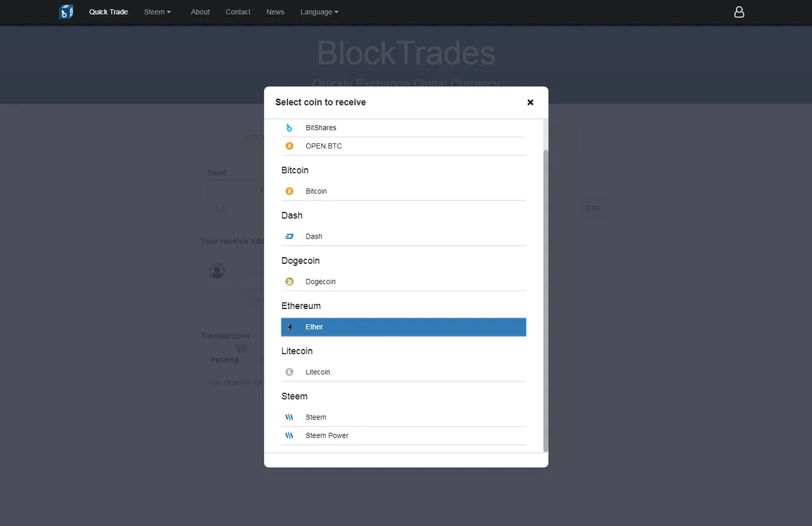The height and width of the screenshot is (526, 812).
Task: Click the receive address avatar icon
Action: coord(217,271)
